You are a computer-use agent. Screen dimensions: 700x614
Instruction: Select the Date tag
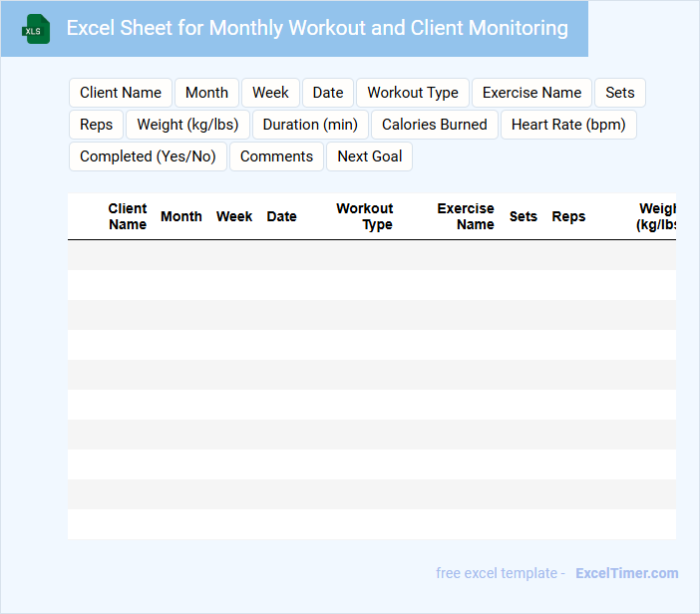pos(328,93)
